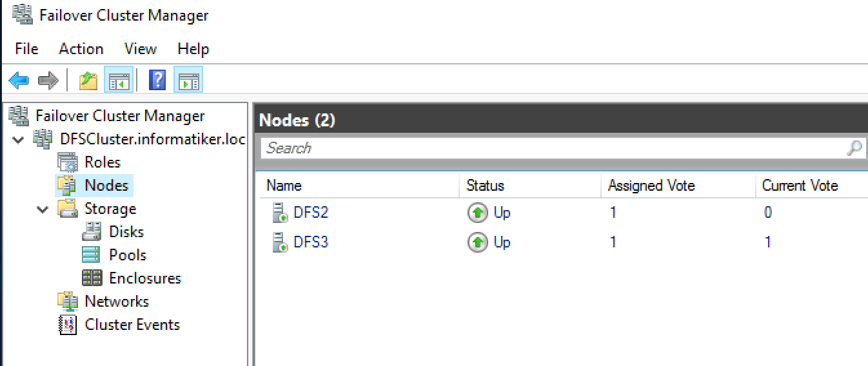Click the Up status text for DFS3
Image resolution: width=868 pixels, height=366 pixels.
(502, 243)
